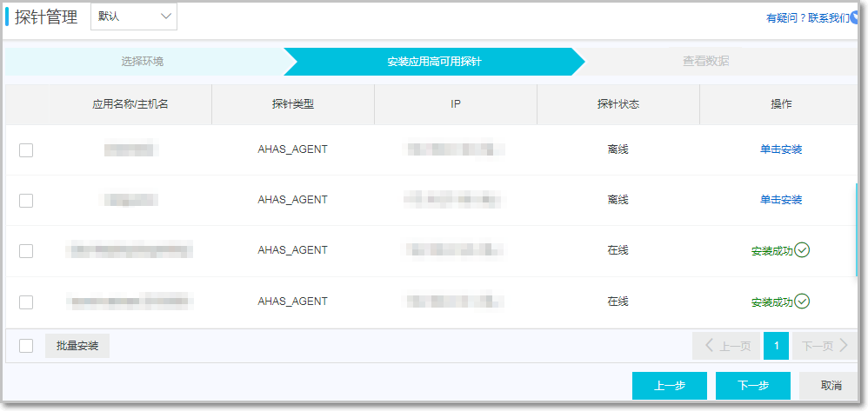Select the checkbox of the first online row
Image resolution: width=868 pixels, height=411 pixels.
tap(26, 250)
